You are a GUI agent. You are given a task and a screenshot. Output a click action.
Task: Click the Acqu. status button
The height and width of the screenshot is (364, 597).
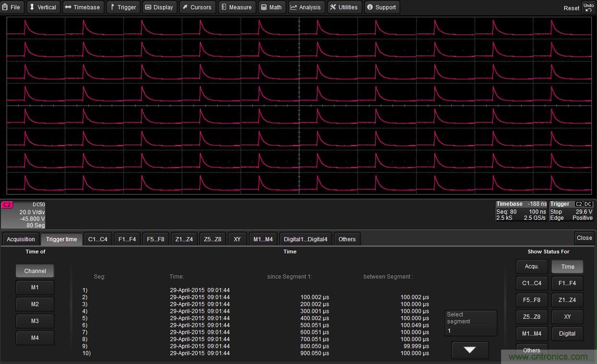(532, 267)
